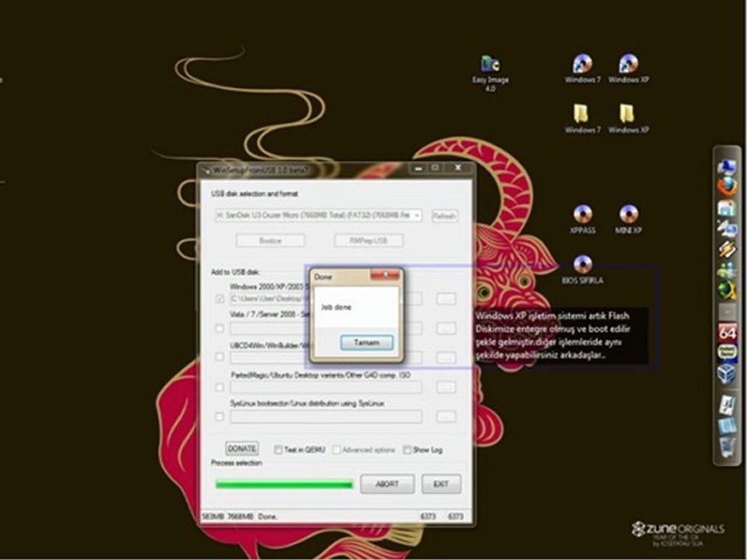The width and height of the screenshot is (747, 560).
Task: Click the green process progress bar
Action: [285, 485]
